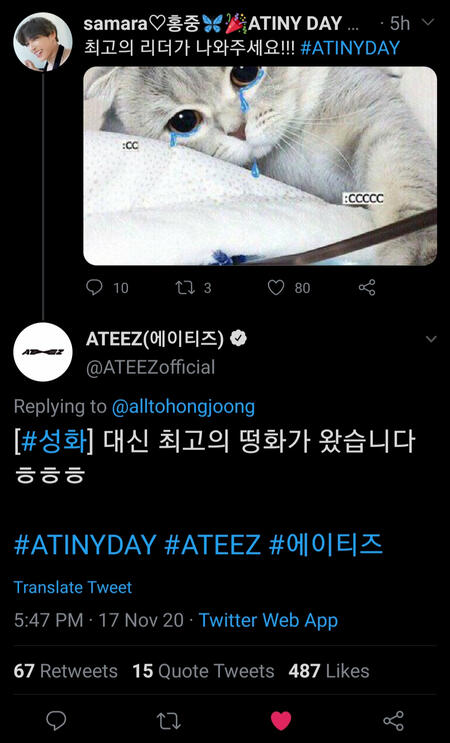
Task: Reply to samara's crying cat tweet
Action: [94, 287]
